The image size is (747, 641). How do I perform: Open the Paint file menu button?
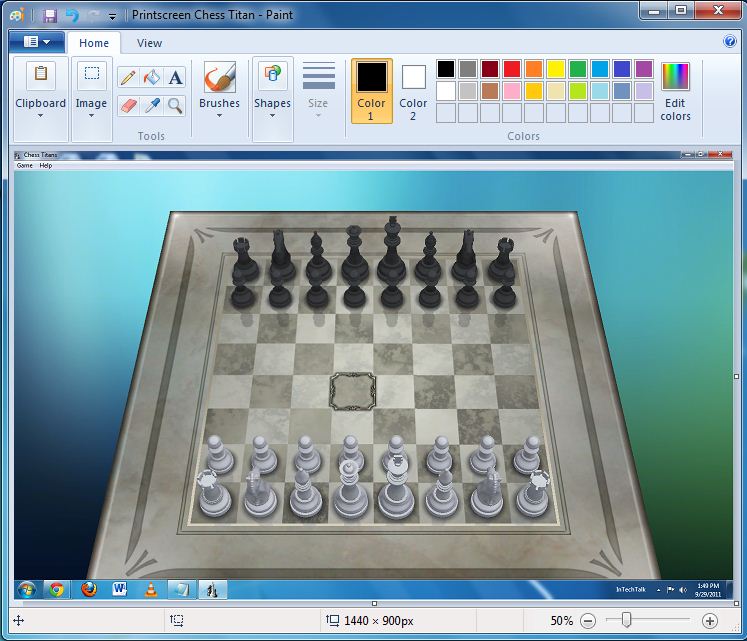(x=37, y=42)
